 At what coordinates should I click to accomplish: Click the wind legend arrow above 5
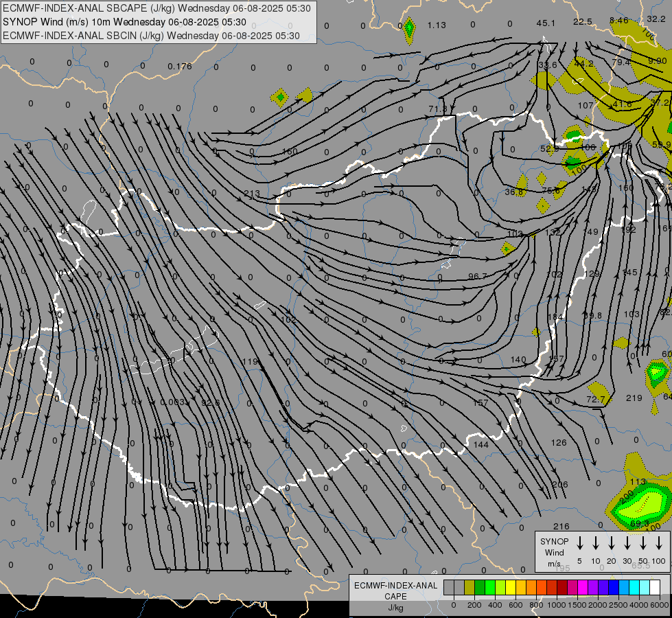(x=579, y=542)
